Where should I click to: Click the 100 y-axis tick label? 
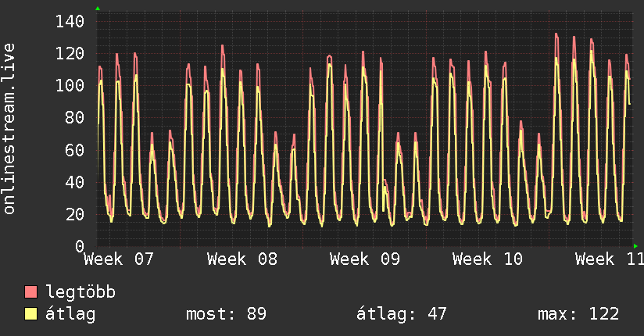[x=70, y=85]
